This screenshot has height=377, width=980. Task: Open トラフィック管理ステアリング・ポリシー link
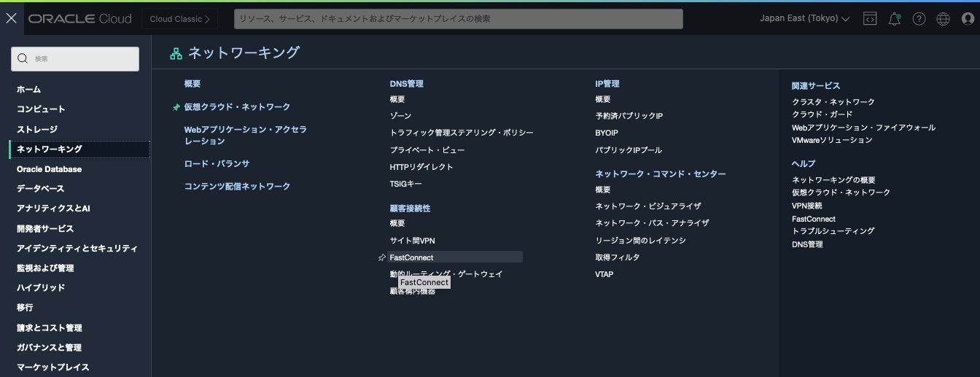(x=462, y=133)
